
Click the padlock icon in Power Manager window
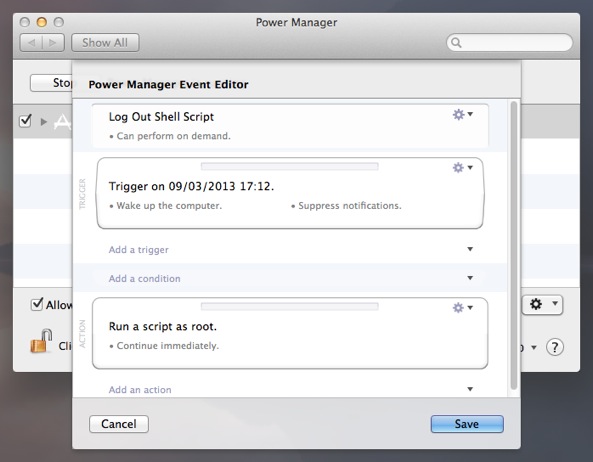[41, 341]
